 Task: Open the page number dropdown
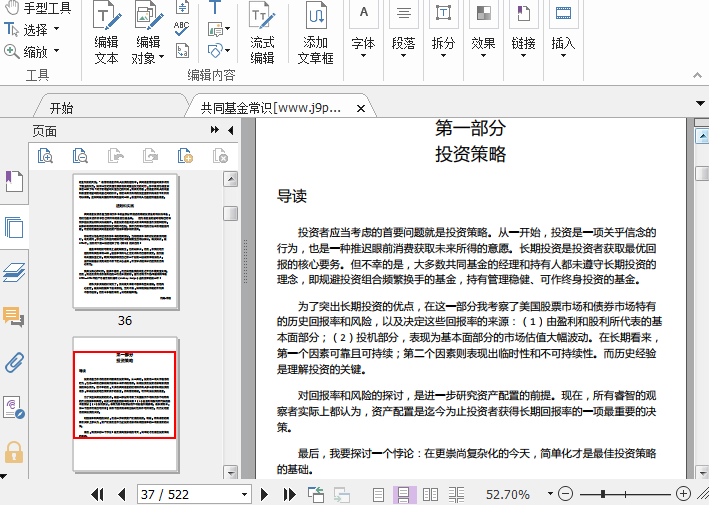coord(245,494)
